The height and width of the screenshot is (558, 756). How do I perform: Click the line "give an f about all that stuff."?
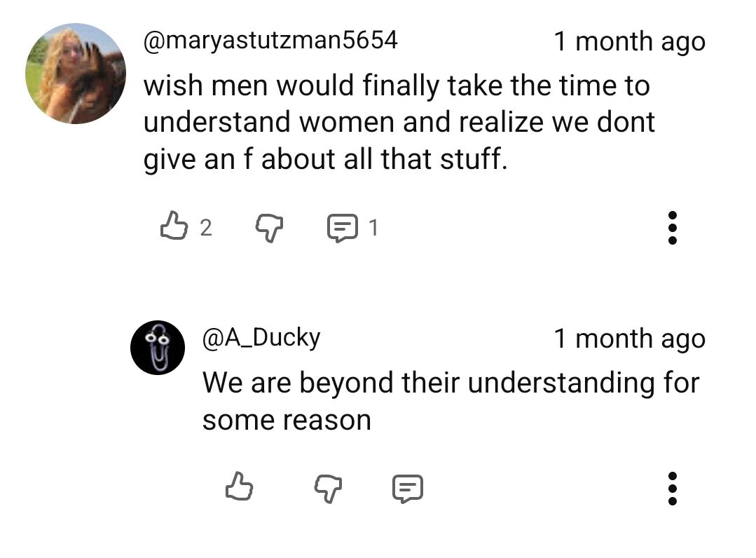click(325, 161)
